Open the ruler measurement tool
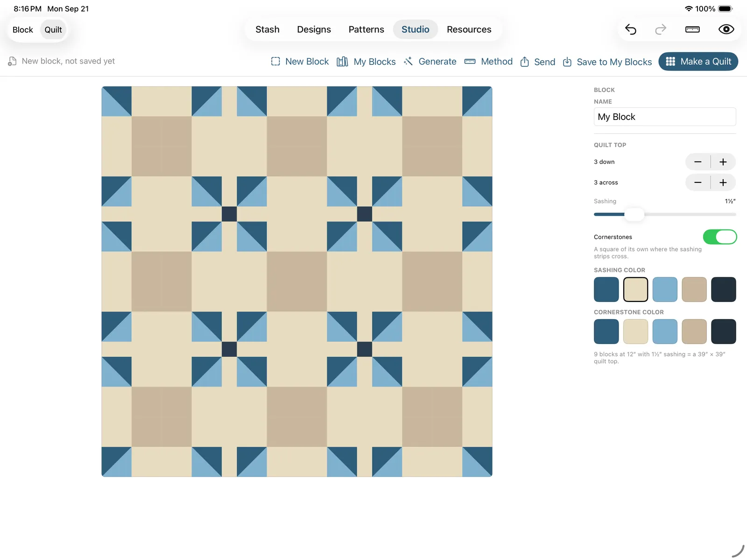This screenshot has height=560, width=747. pyautogui.click(x=692, y=29)
